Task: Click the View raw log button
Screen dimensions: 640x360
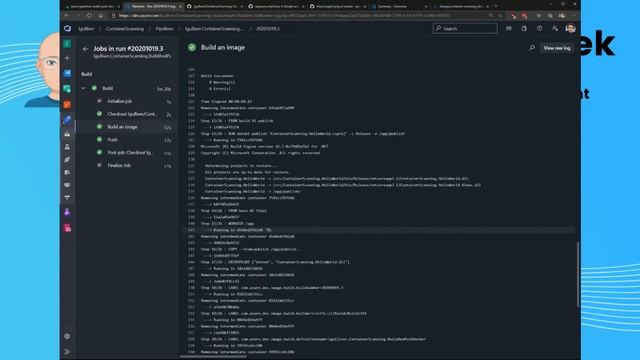Action: 557,48
